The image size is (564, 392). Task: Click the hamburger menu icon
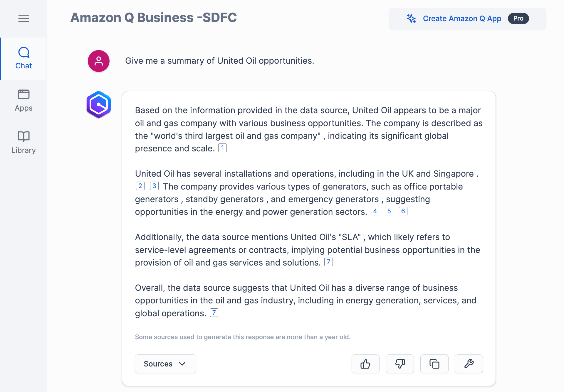pyautogui.click(x=23, y=18)
